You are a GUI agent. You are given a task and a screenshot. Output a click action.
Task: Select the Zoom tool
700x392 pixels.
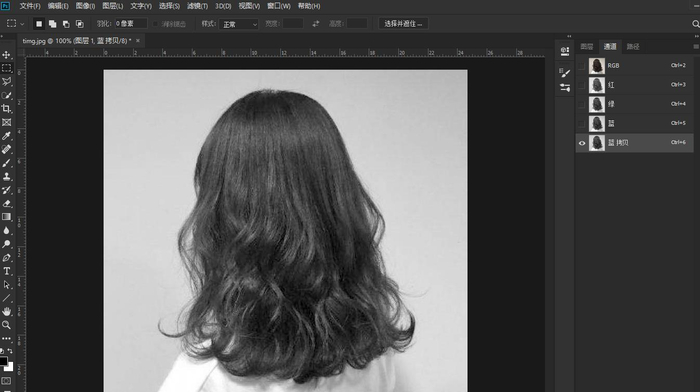click(6, 325)
